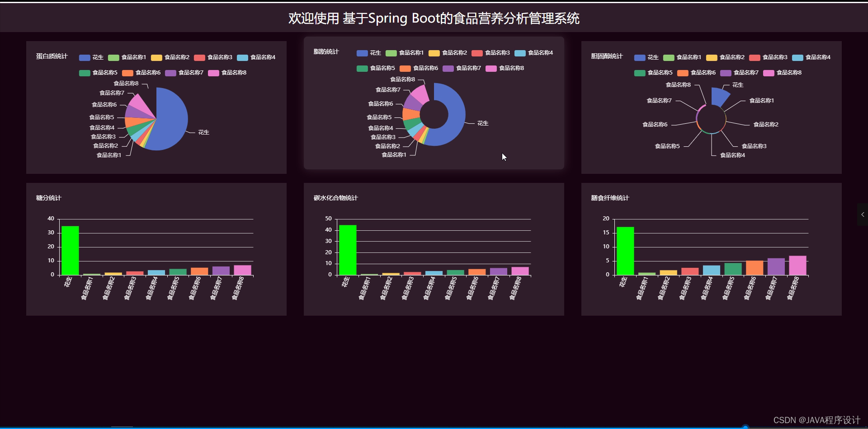
Task: Click the 膳食纤维统计 chart title
Action: 610,198
